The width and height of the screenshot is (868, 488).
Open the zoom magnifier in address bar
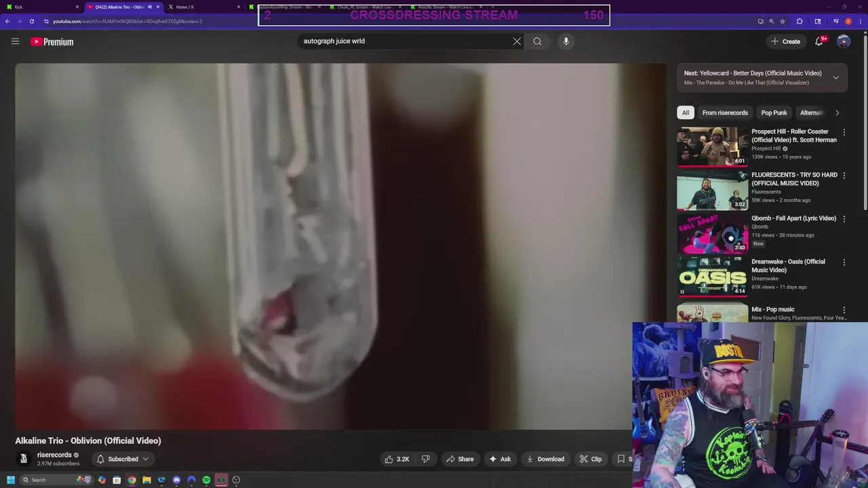[x=772, y=21]
